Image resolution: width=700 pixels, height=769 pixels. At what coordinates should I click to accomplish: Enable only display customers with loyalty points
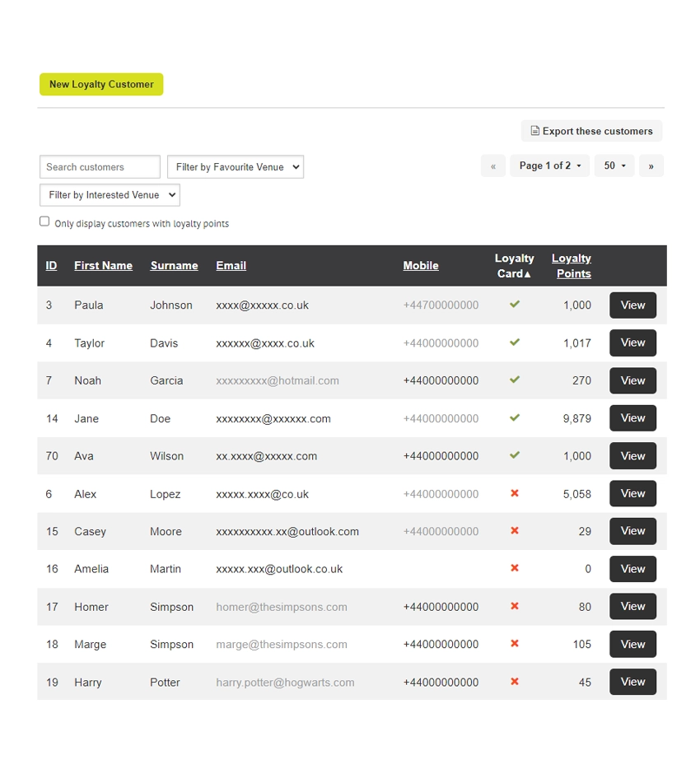point(44,221)
